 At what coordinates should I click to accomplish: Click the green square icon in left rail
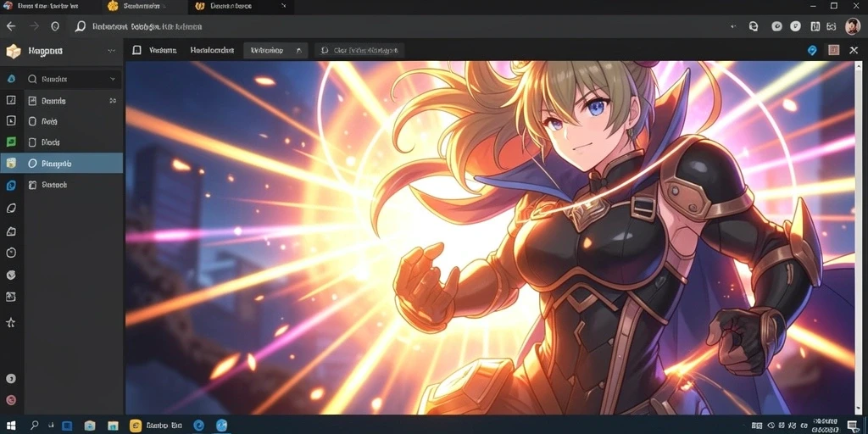[11, 142]
